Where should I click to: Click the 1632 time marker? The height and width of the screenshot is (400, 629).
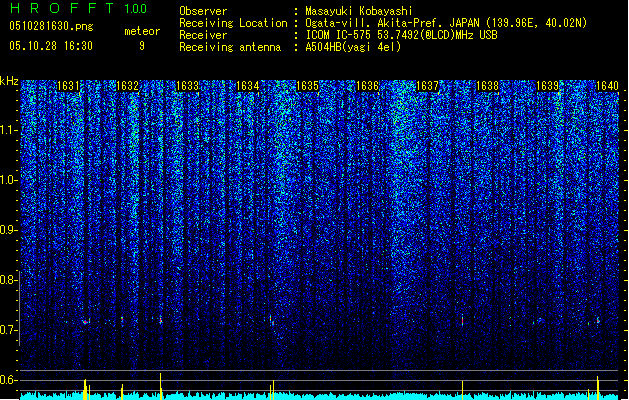pyautogui.click(x=127, y=86)
